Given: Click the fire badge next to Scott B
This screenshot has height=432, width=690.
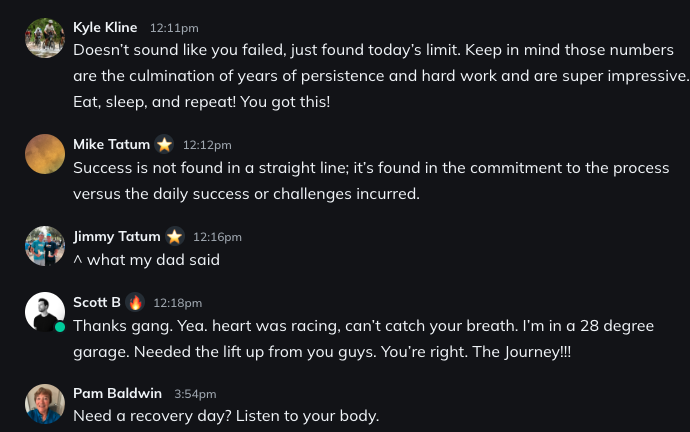Looking at the screenshot, I should (x=135, y=302).
